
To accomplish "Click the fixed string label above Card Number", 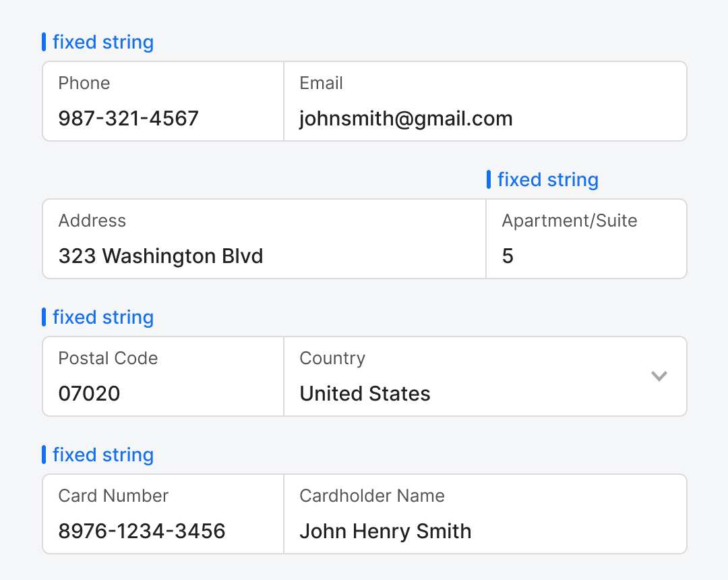I will pyautogui.click(x=103, y=455).
